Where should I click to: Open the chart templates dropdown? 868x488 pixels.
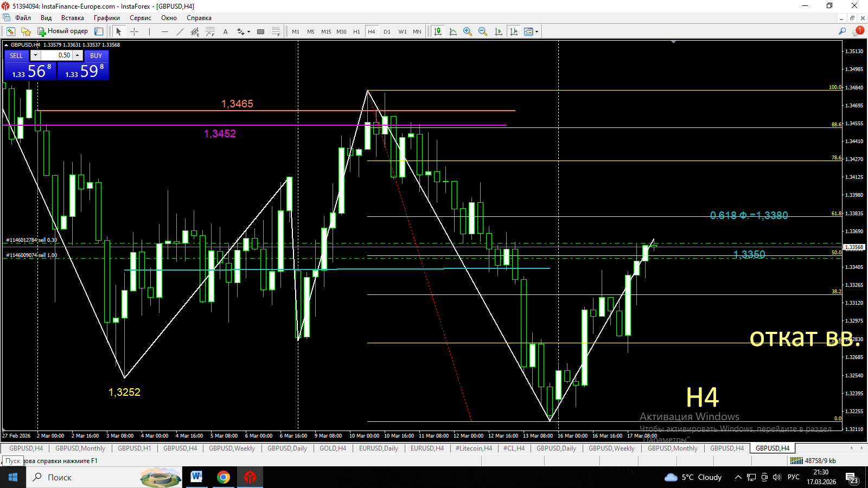pos(531,31)
